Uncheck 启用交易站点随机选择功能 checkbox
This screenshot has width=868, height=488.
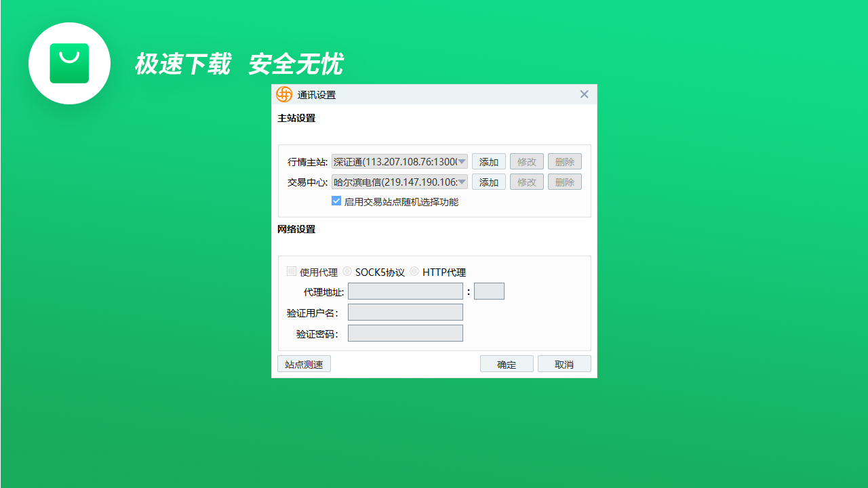point(336,201)
